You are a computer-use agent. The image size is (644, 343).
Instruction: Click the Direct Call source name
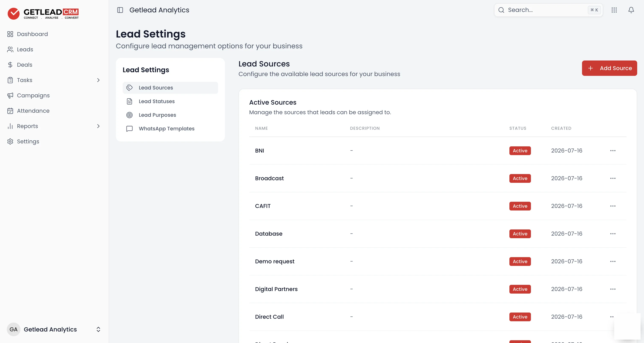269,317
